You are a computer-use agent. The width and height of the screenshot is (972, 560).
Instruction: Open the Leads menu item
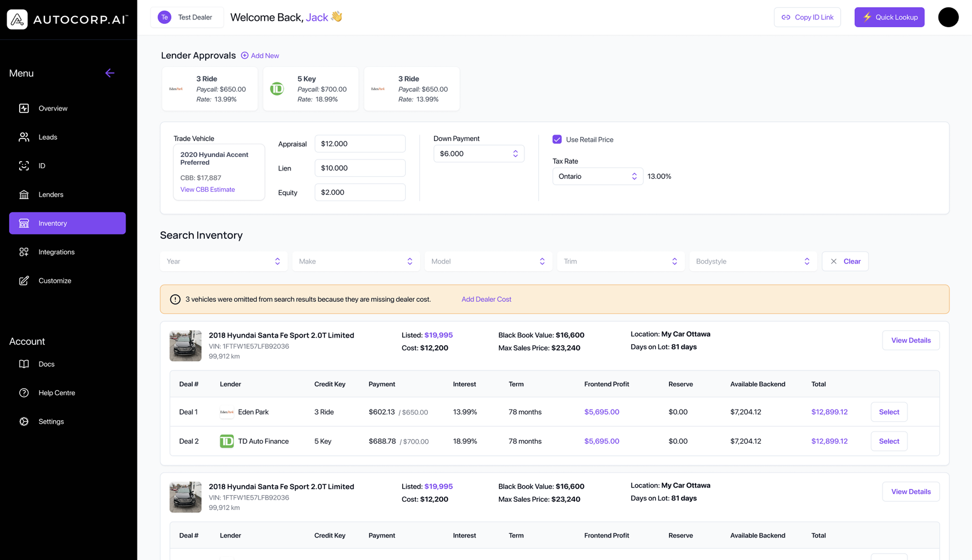point(67,137)
